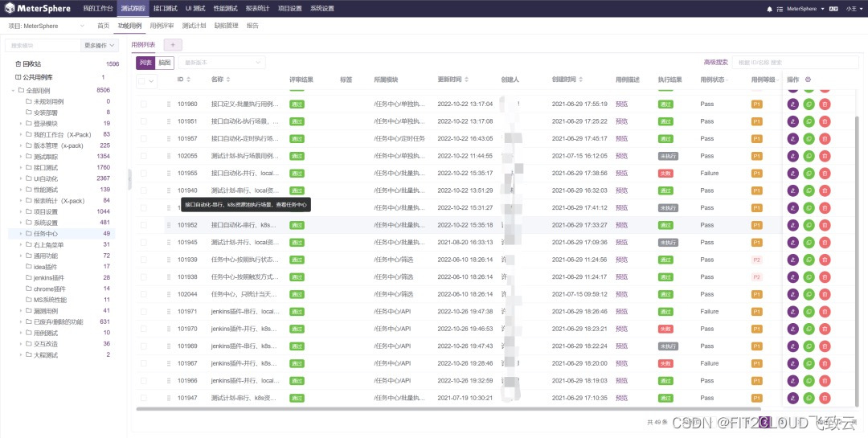Click the horizontal scrollbar under the table
Viewport: 868px width, 438px height.
(x=448, y=409)
